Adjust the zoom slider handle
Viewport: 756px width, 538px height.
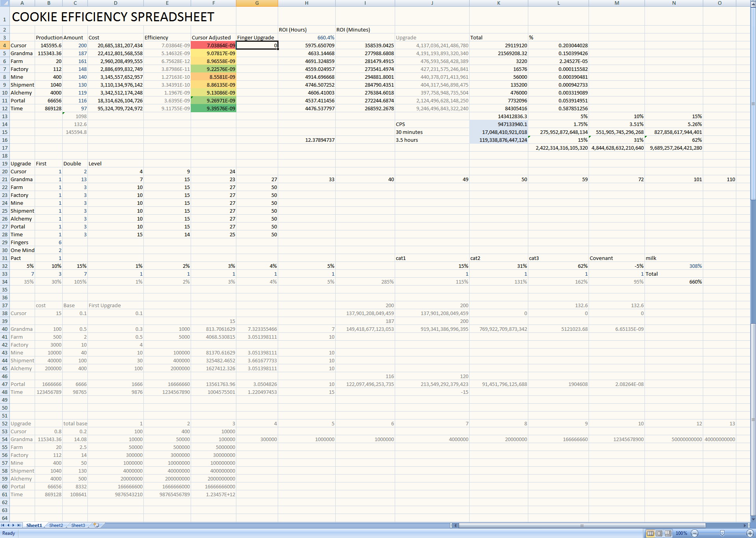(722, 533)
